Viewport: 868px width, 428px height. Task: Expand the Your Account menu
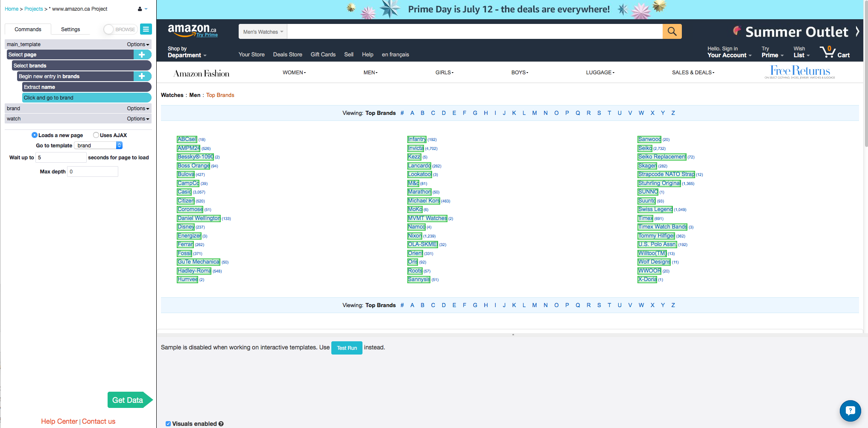click(x=729, y=52)
